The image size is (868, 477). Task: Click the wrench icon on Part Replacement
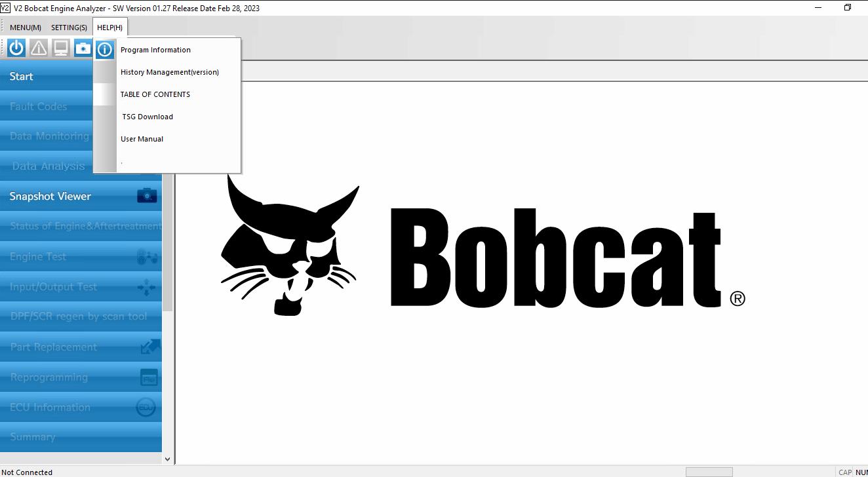(149, 347)
